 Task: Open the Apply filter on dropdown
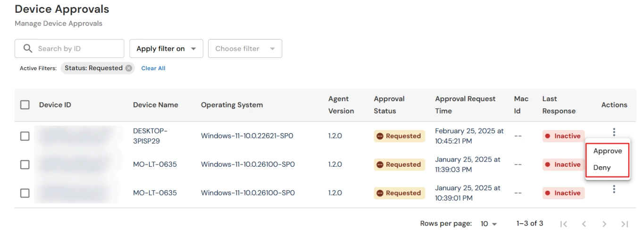tap(166, 49)
